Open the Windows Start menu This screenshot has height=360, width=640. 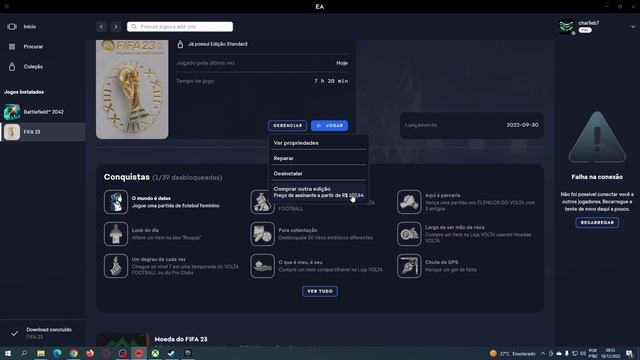tap(7, 353)
